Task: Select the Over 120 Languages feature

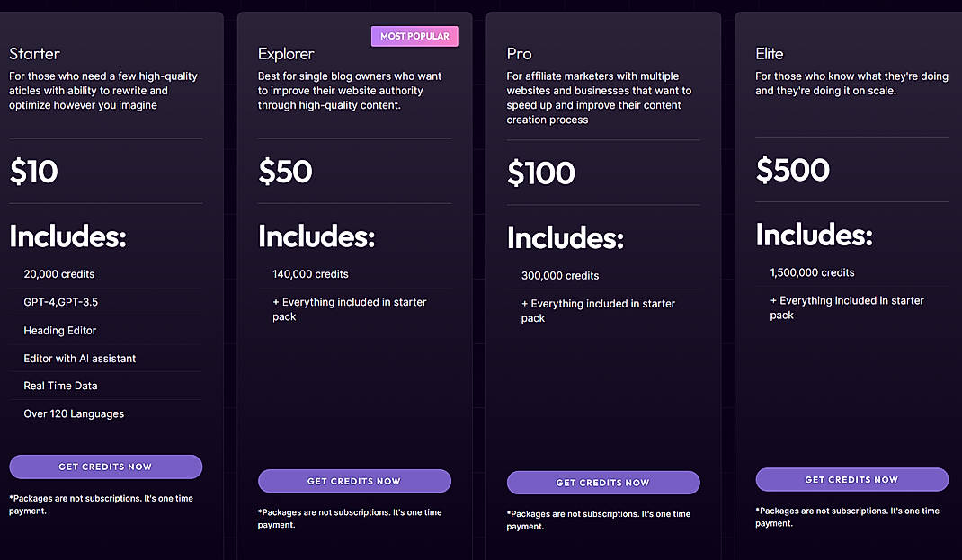Action: tap(74, 413)
